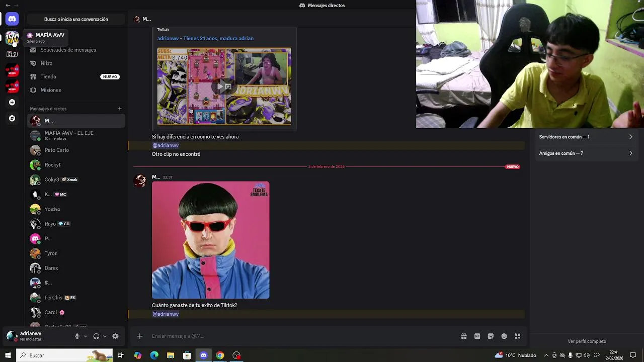Screen dimensions: 644x362
Task: Open the Misiones page
Action: tap(76, 90)
